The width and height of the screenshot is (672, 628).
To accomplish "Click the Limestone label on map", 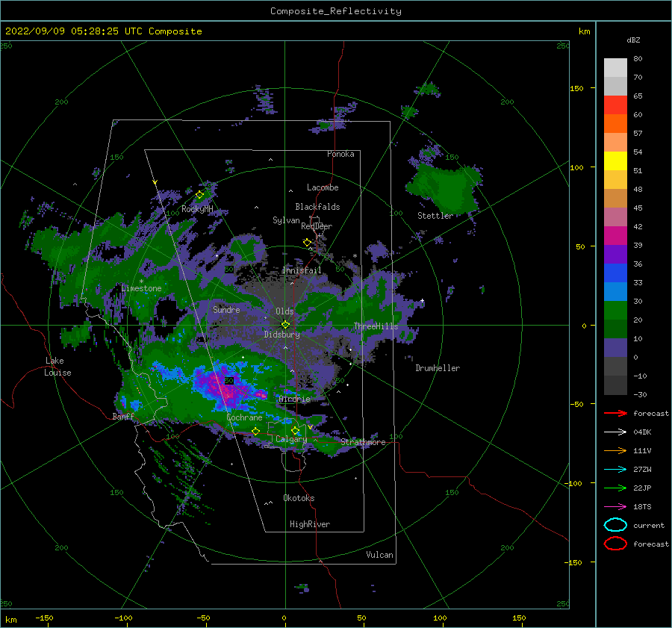I will click(x=141, y=288).
